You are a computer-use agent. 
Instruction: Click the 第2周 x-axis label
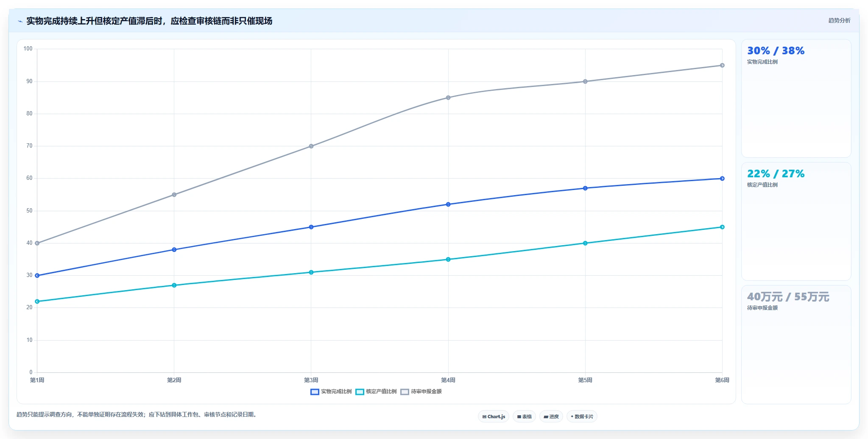tap(174, 380)
